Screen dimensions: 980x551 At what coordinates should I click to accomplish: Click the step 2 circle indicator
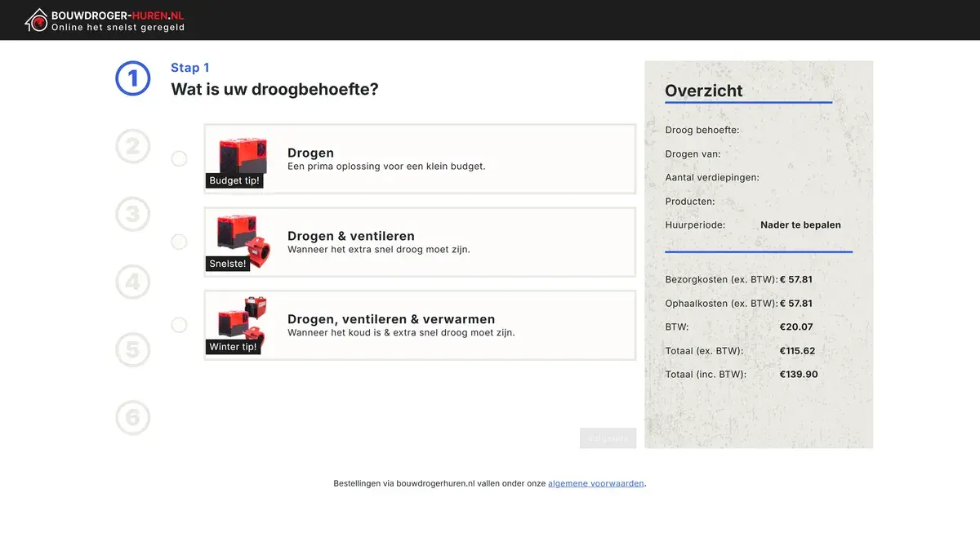133,146
